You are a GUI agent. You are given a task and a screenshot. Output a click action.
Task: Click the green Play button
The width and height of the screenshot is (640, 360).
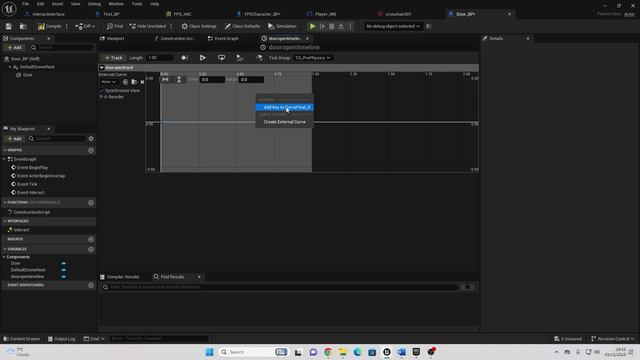(312, 26)
